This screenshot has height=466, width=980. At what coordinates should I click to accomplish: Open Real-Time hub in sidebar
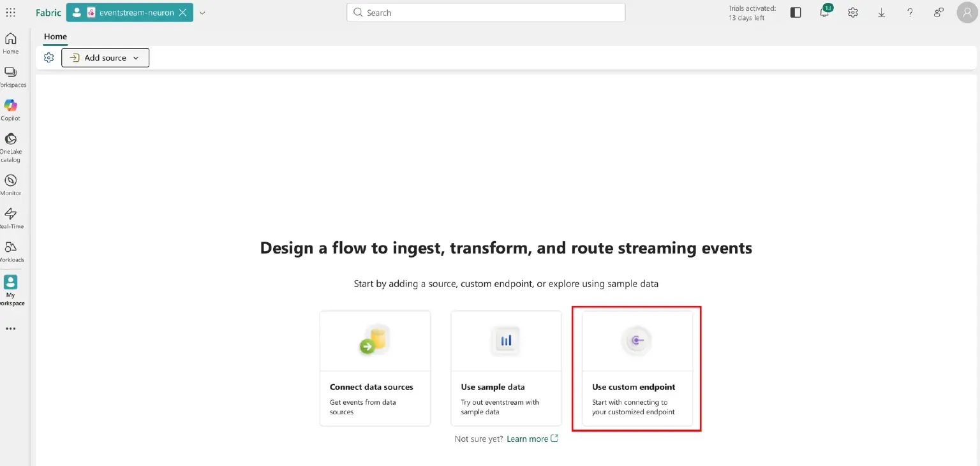[x=11, y=218]
